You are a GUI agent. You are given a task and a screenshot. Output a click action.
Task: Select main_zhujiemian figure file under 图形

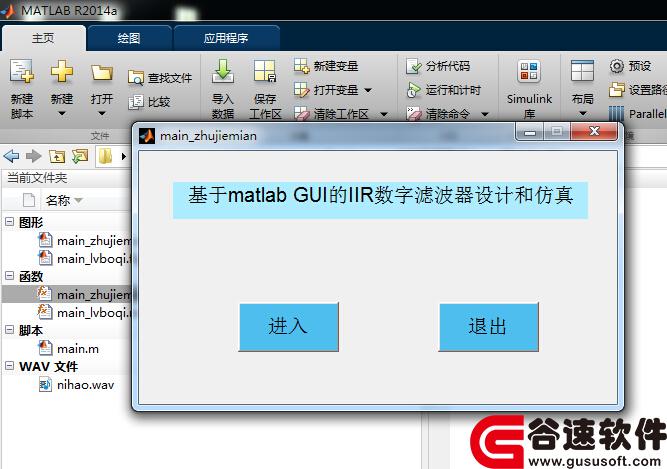pos(85,241)
